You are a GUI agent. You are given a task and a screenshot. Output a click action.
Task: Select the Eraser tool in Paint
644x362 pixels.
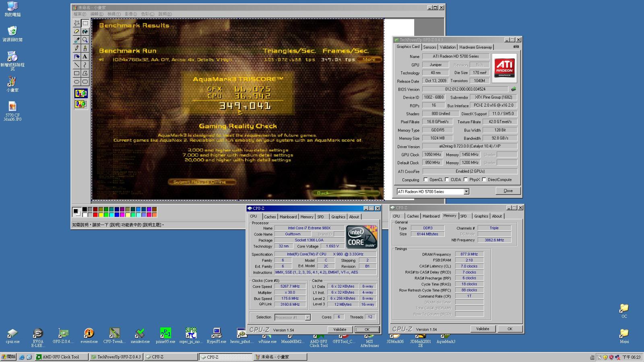tap(76, 31)
